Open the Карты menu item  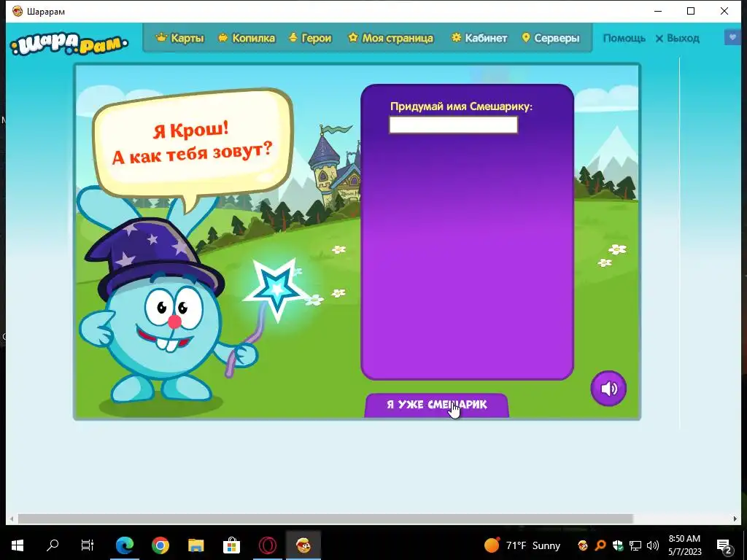tap(180, 38)
